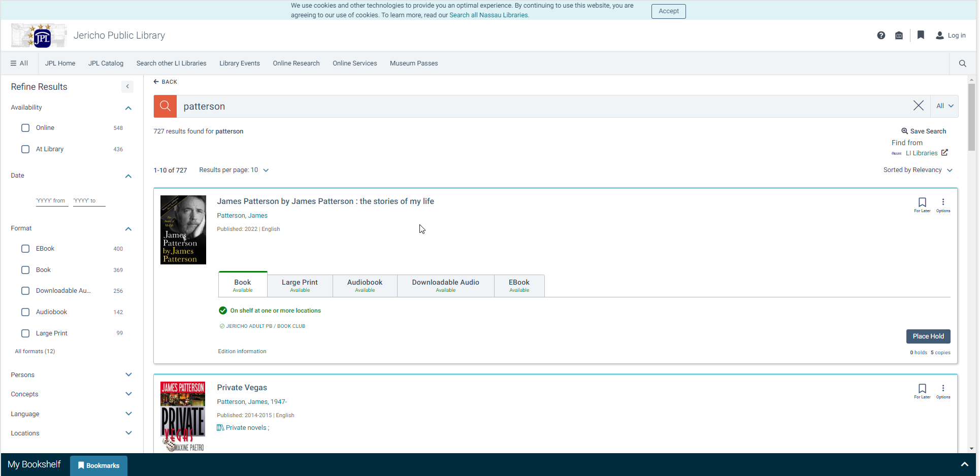Open Online Services menu item
980x476 pixels.
coord(354,63)
